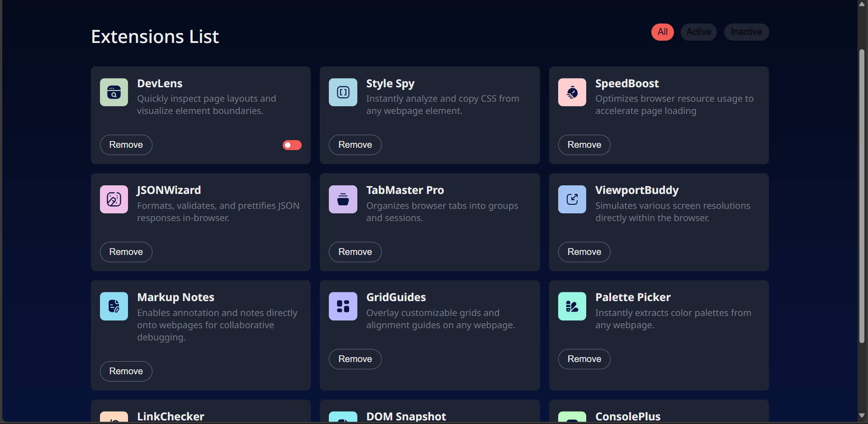Click the "SpeedBoost" title text
The image size is (868, 424).
(627, 84)
